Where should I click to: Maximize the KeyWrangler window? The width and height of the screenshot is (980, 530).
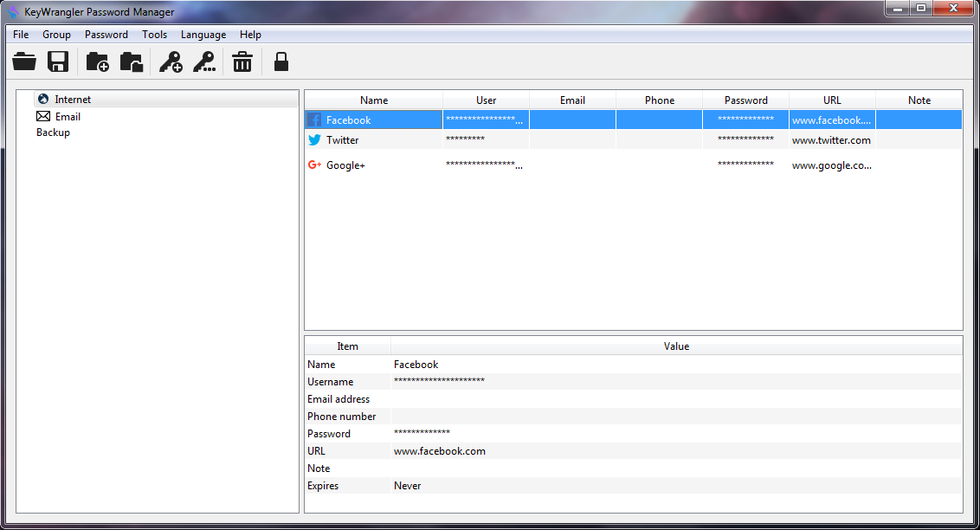click(x=920, y=8)
